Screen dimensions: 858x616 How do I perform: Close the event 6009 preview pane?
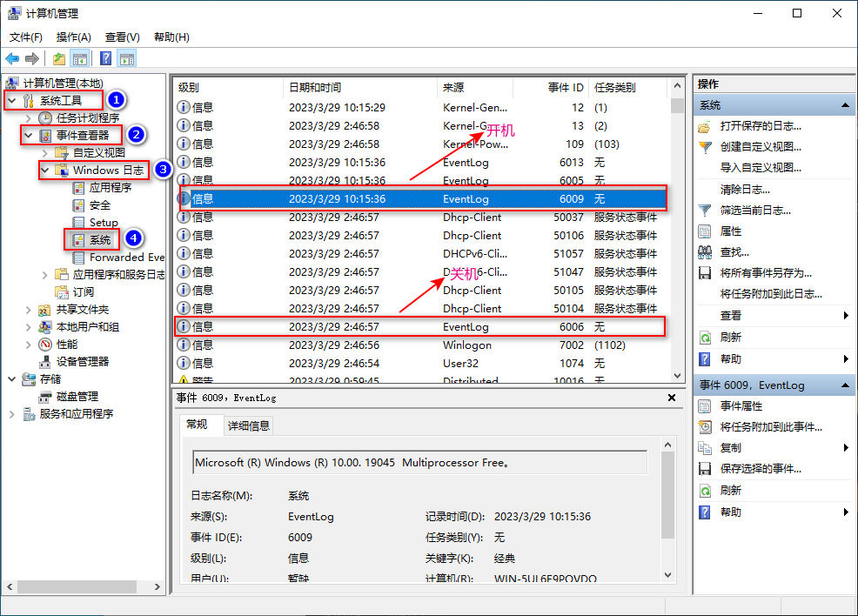click(x=672, y=398)
